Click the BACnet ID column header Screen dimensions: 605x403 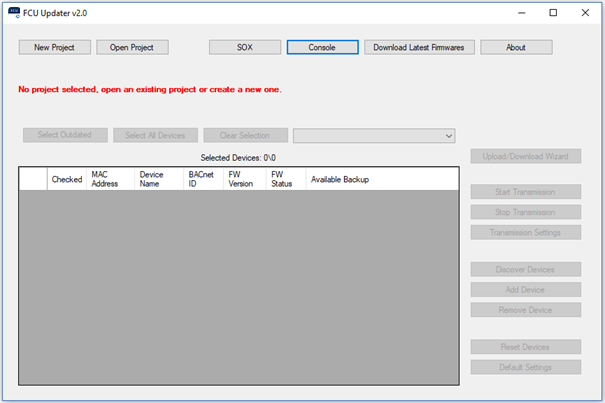click(203, 179)
